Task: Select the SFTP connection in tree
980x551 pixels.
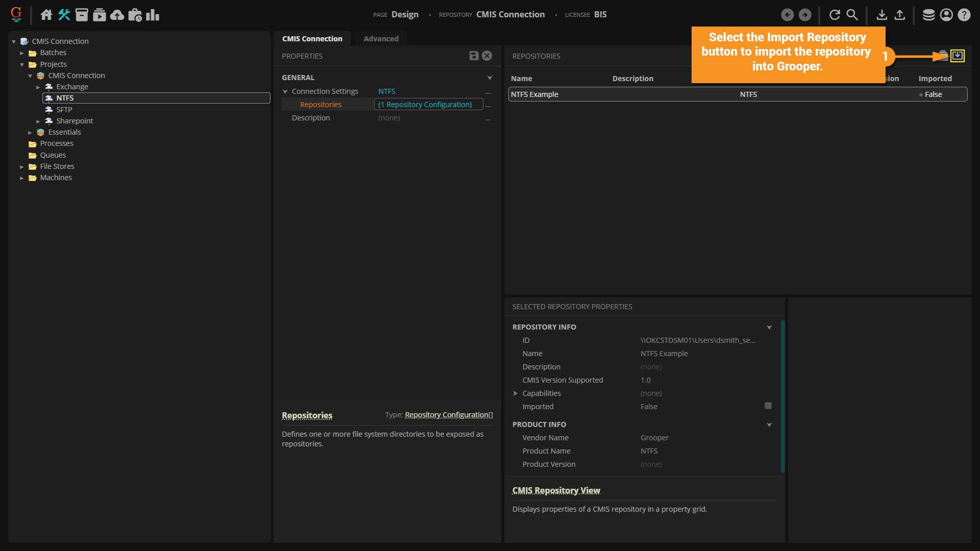Action: point(64,110)
